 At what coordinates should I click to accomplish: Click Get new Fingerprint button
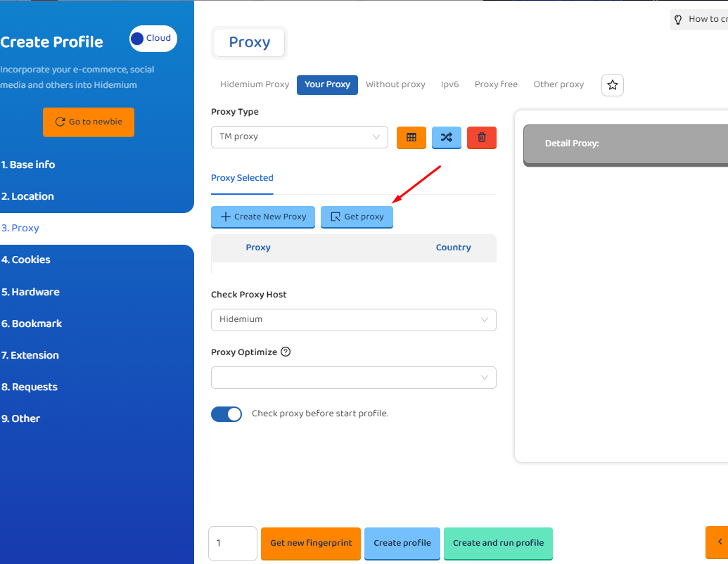point(311,543)
